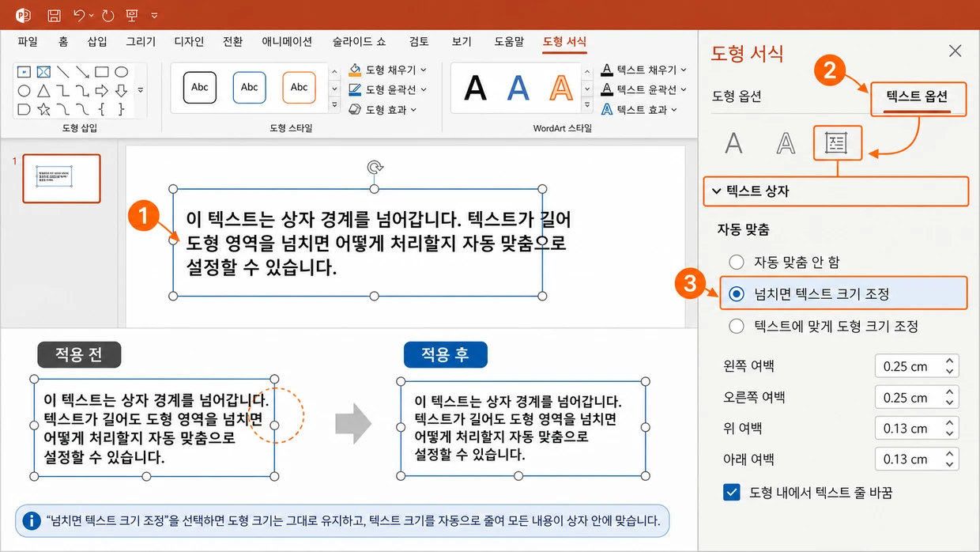
Task: Apply black fill WordArt style
Action: pos(475,88)
